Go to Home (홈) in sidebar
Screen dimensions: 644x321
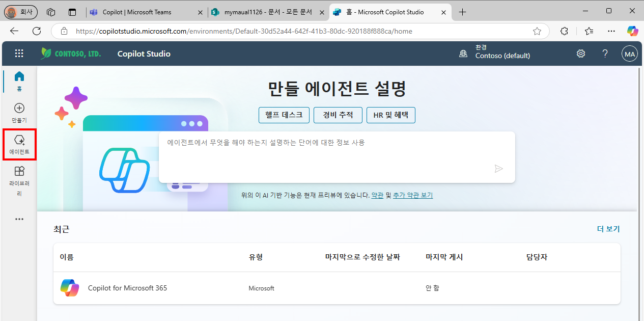pos(19,81)
